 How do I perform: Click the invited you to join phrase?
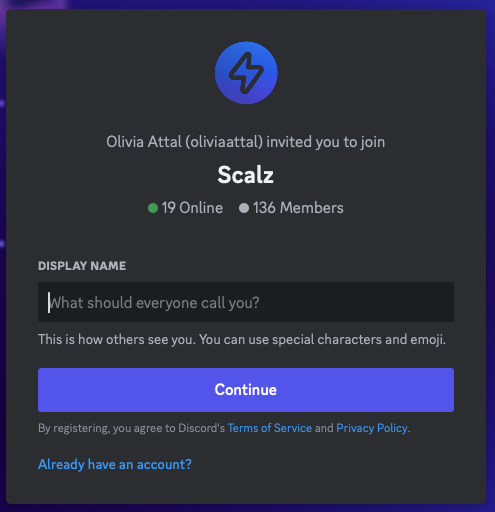click(326, 142)
